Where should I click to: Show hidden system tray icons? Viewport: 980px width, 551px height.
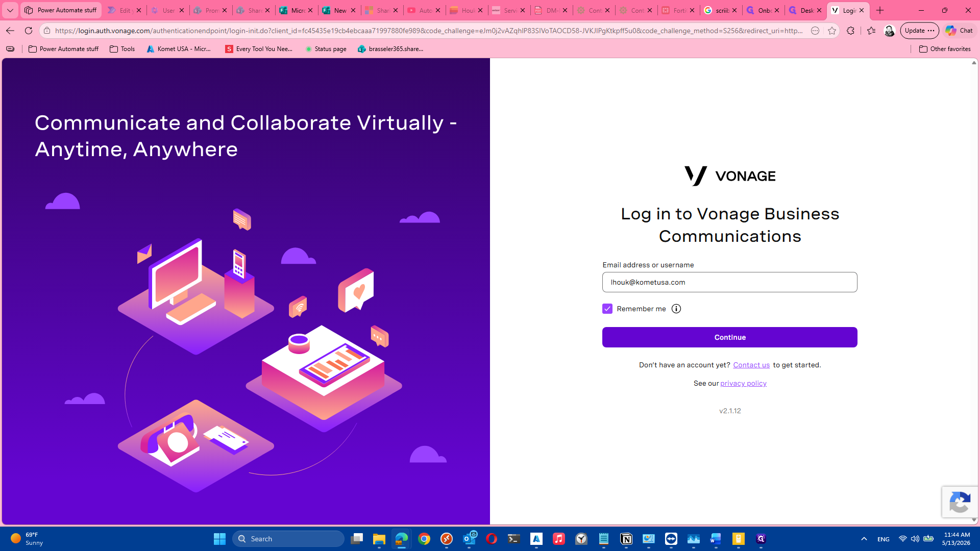pos(864,539)
